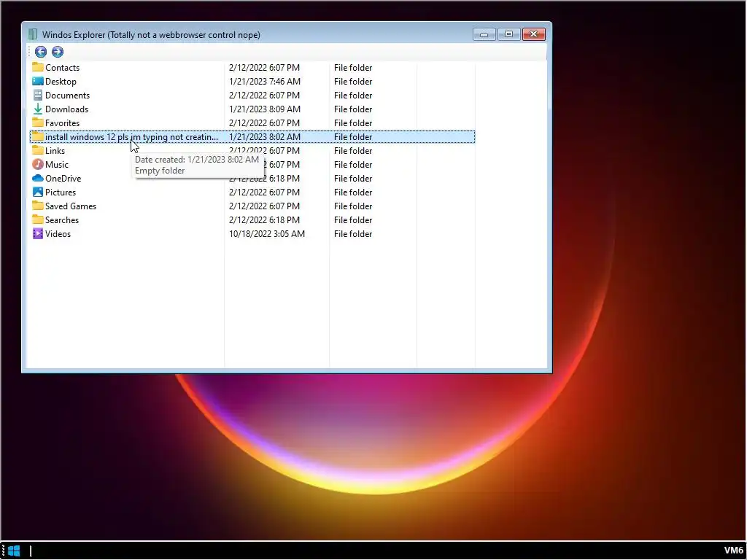Click the window title bar book icon
The width and height of the screenshot is (747, 560).
32,34
